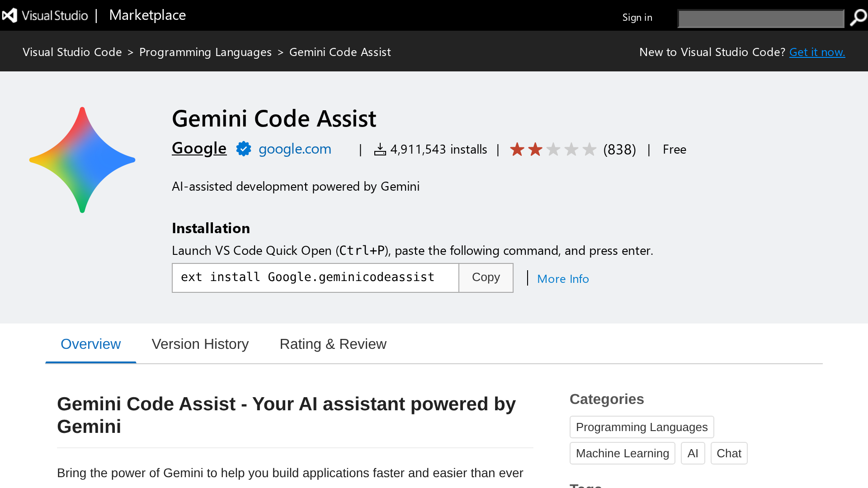This screenshot has height=488, width=868.
Task: Click the Categories heading
Action: point(607,399)
